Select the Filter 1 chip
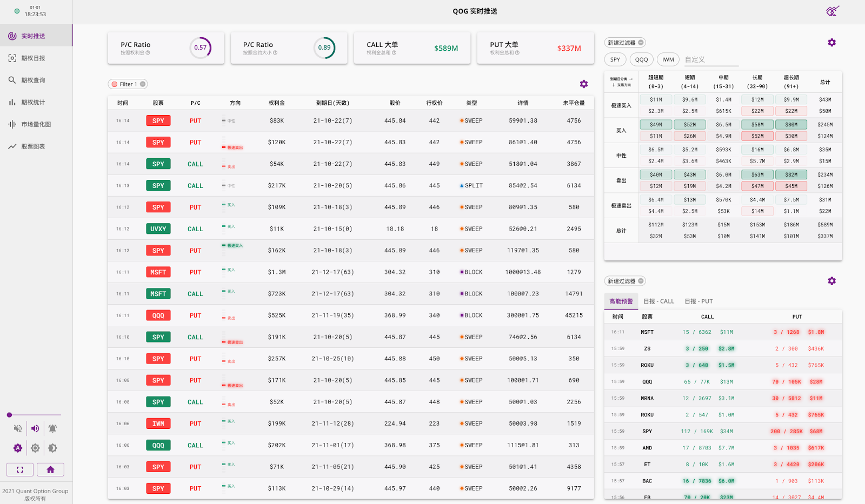Viewport: 865px width, 504px height. pyautogui.click(x=128, y=84)
